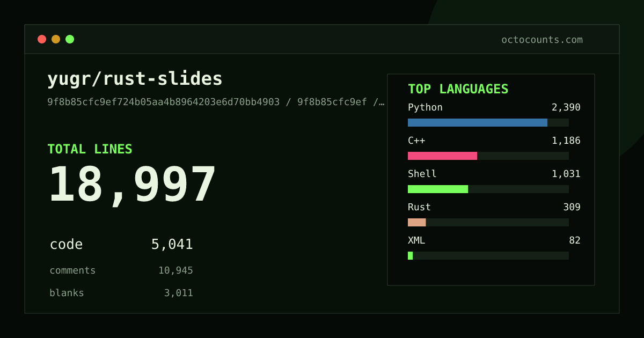Screen dimensions: 644x338
Task: Select the 1,031 Shell line count
Action: click(x=566, y=174)
